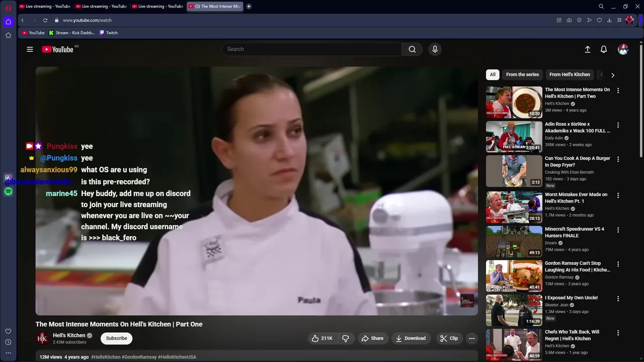Viewport: 644px width, 362px height.
Task: Open options for Minecraft Speedrunner video
Action: pyautogui.click(x=618, y=230)
